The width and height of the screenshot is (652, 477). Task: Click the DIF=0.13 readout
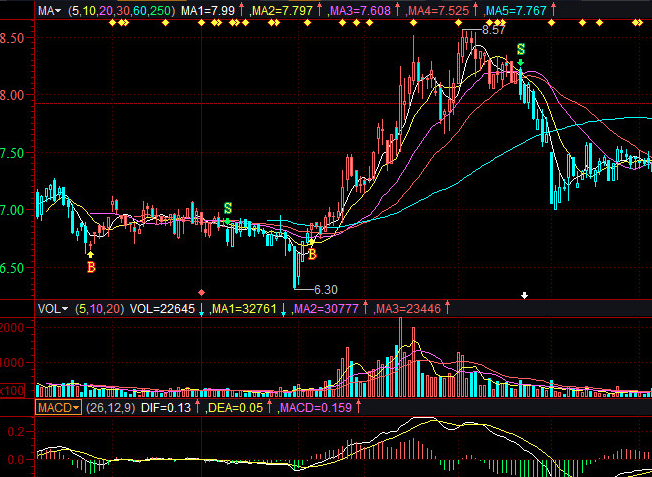[x=166, y=408]
